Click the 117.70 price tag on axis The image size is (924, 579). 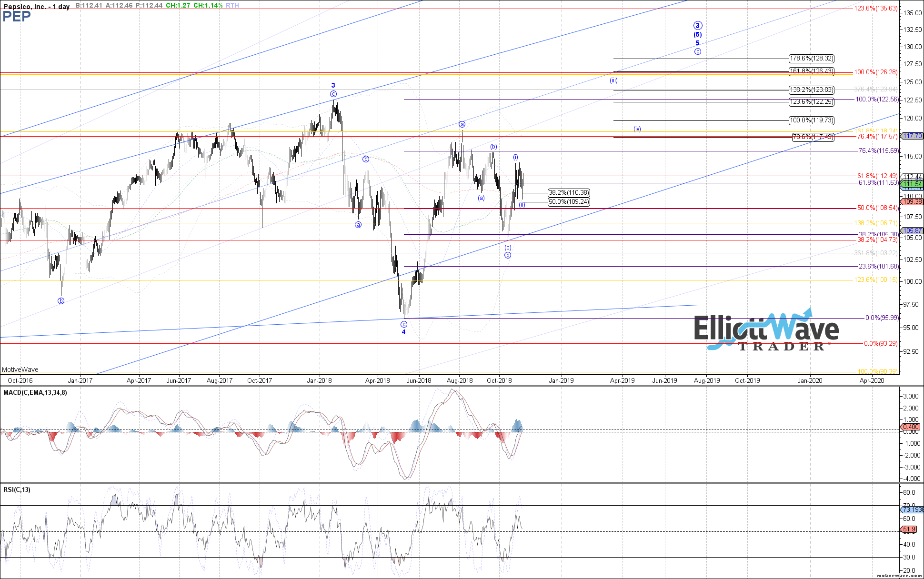coord(913,136)
